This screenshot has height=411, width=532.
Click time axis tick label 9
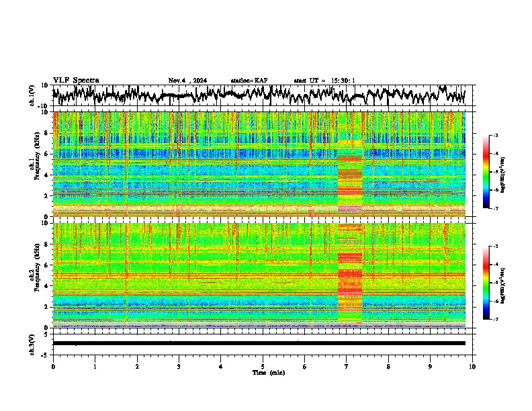click(430, 367)
